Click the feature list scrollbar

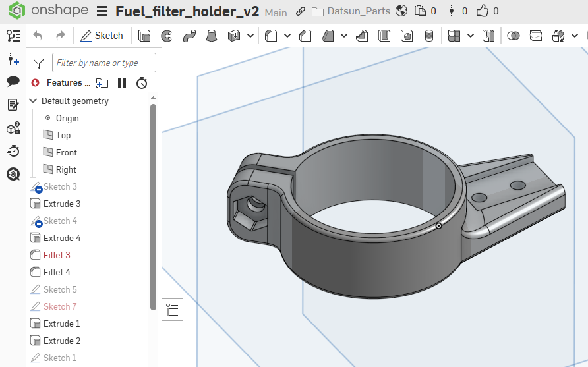153,207
